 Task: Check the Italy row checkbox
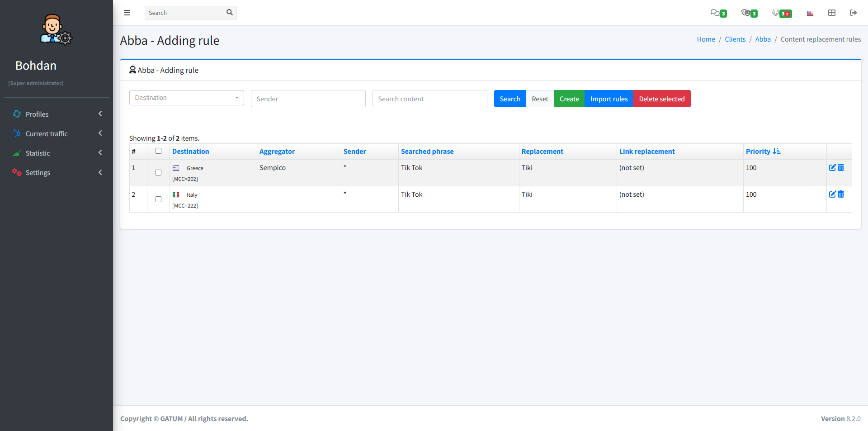[158, 199]
